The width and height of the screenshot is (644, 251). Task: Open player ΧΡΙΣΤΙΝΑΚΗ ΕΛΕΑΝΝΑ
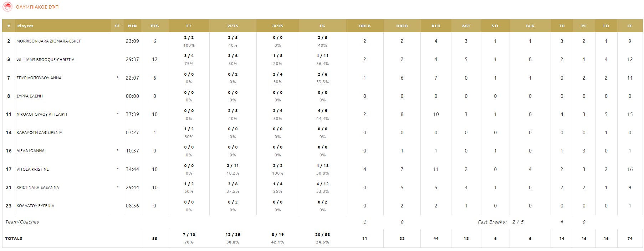[x=38, y=187]
